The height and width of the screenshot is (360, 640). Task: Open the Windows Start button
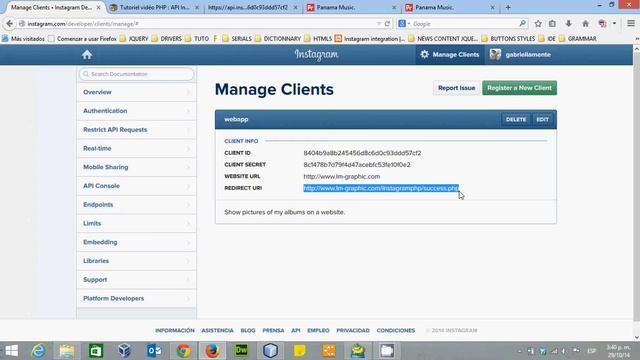click(11, 351)
